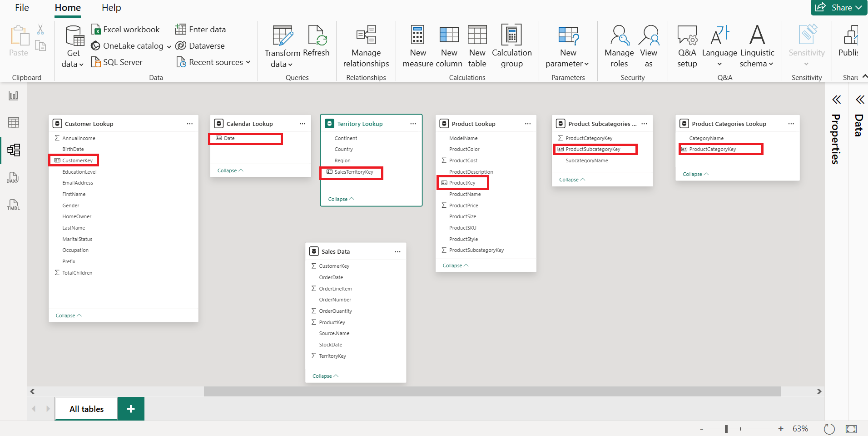Open more options for Territory Lookup table

tap(413, 124)
